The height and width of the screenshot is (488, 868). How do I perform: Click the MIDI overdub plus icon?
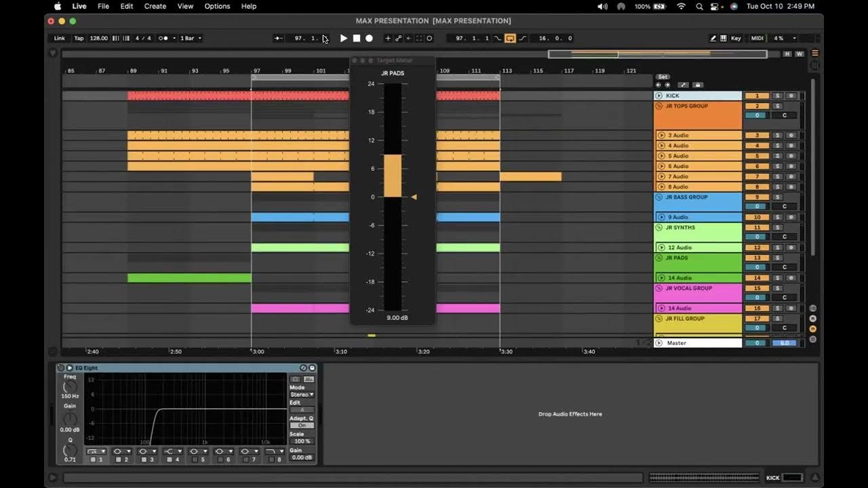pyautogui.click(x=388, y=38)
